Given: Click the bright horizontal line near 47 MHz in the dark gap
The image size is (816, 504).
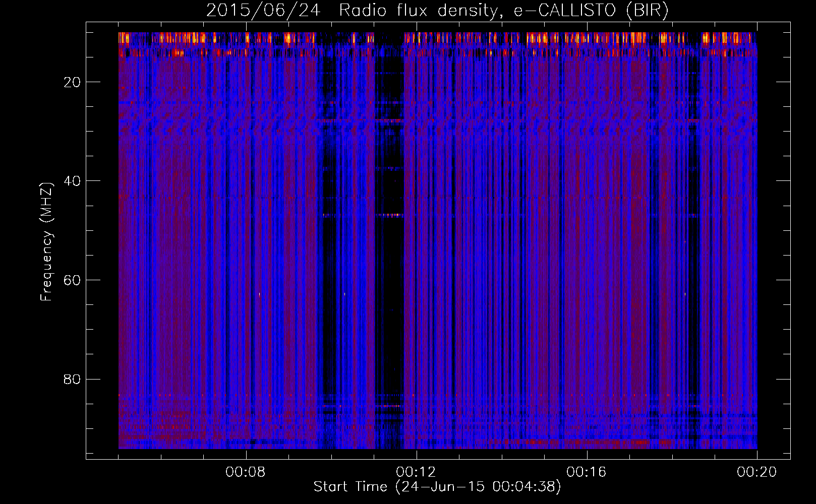Looking at the screenshot, I should [389, 215].
